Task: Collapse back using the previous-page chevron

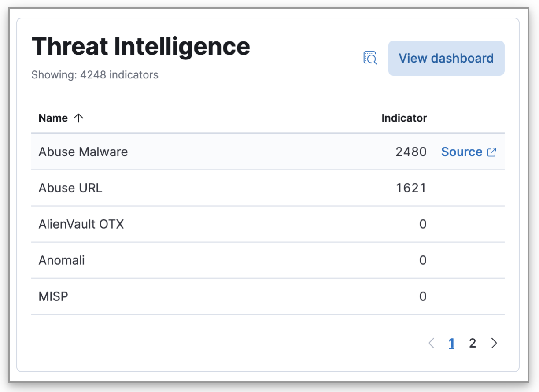Action: (x=431, y=343)
